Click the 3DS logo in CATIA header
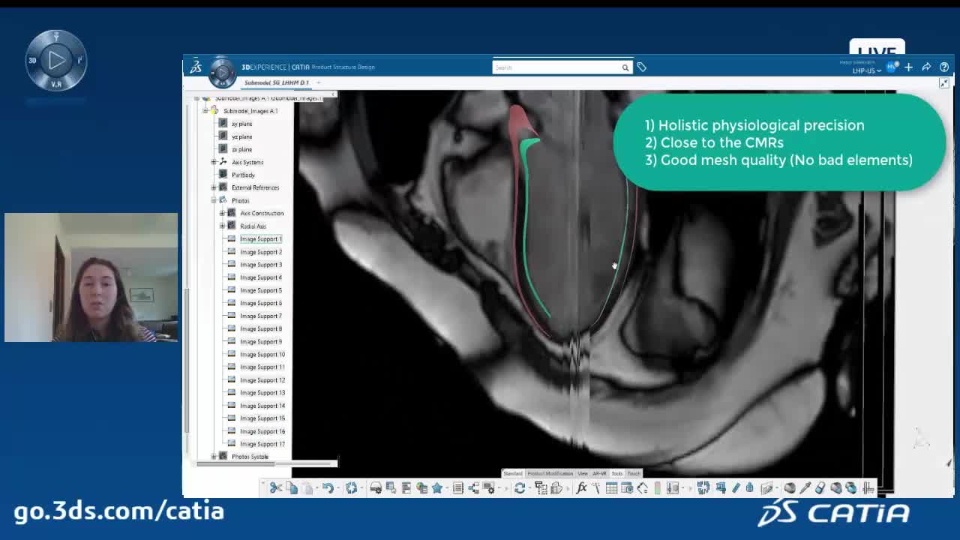The width and height of the screenshot is (960, 540). [196, 67]
